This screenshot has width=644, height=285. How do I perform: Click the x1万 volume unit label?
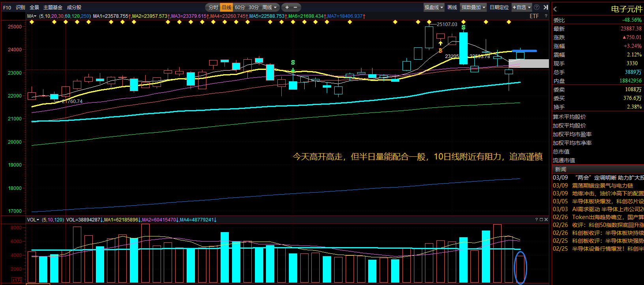[17, 280]
